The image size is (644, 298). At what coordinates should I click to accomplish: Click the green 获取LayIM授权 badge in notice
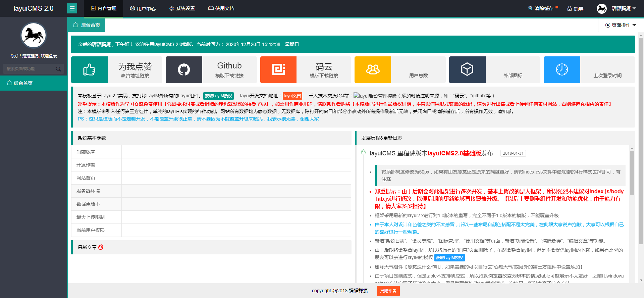[218, 96]
